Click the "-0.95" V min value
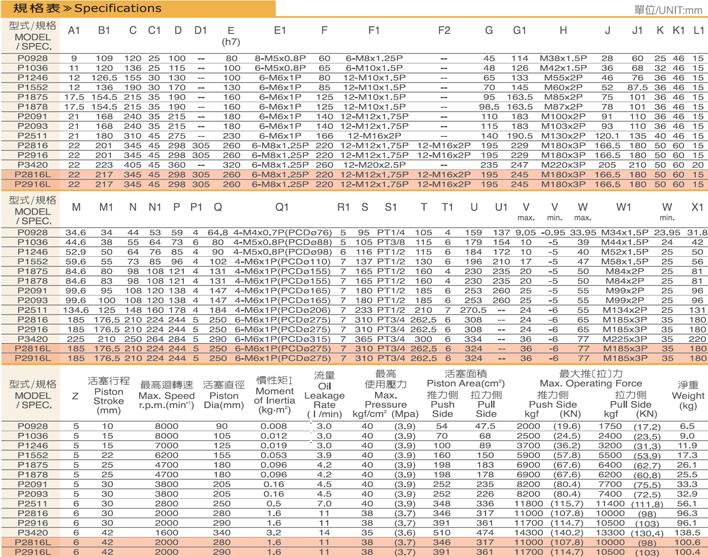708x557 pixels. point(553,232)
